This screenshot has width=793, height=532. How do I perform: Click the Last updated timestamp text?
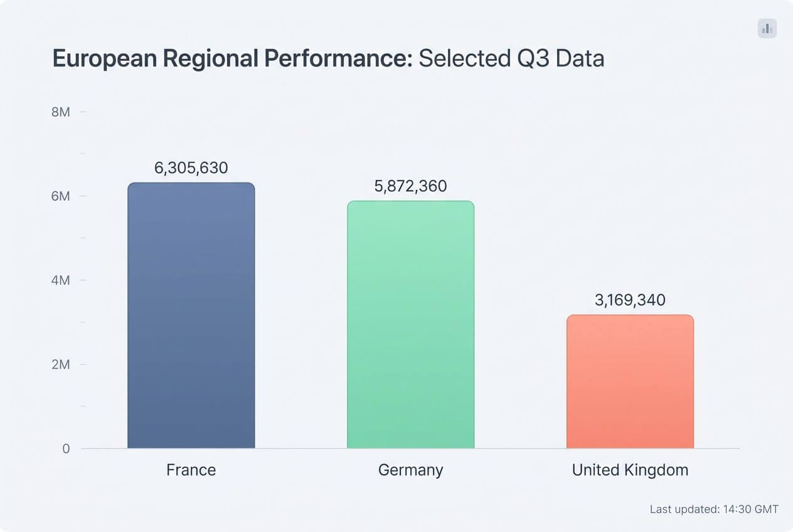714,509
